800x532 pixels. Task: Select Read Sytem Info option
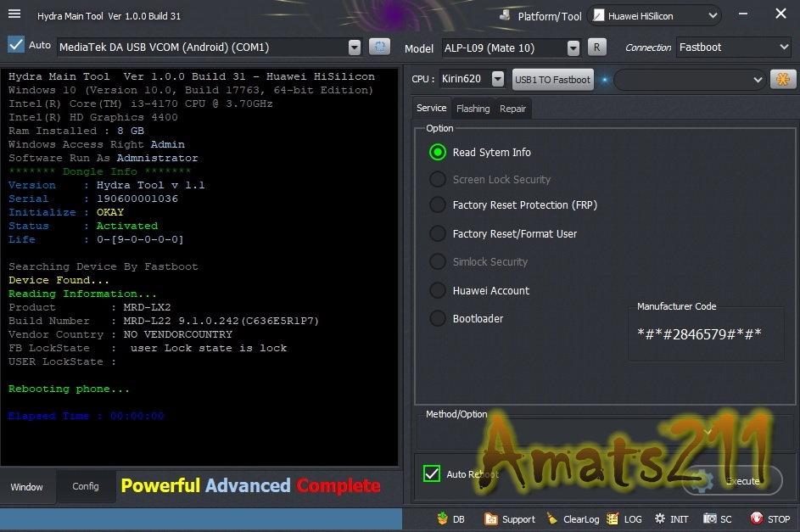tap(437, 152)
